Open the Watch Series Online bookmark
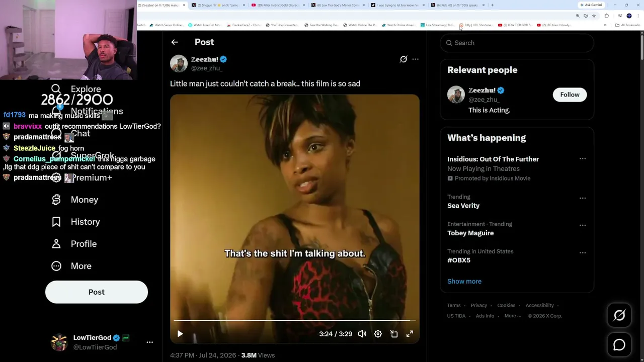Screen dimensions: 644x362 tap(167, 25)
